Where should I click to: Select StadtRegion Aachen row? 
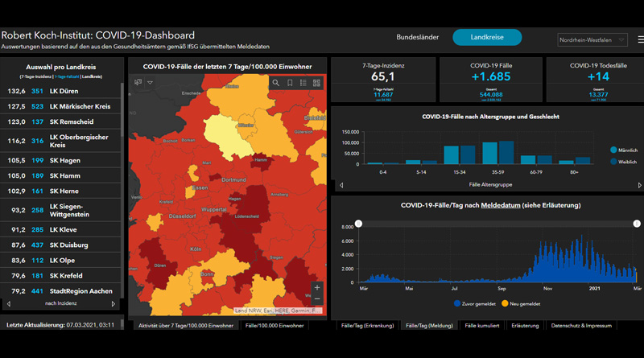60,291
